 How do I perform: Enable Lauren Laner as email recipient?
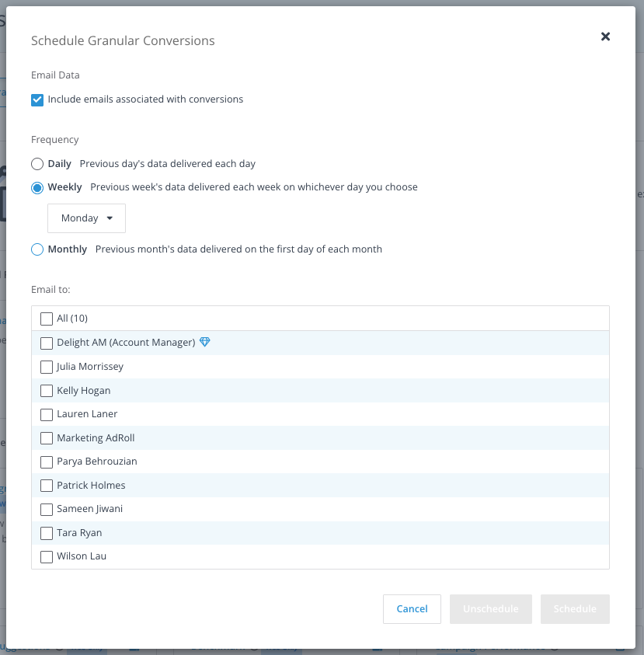click(x=47, y=414)
